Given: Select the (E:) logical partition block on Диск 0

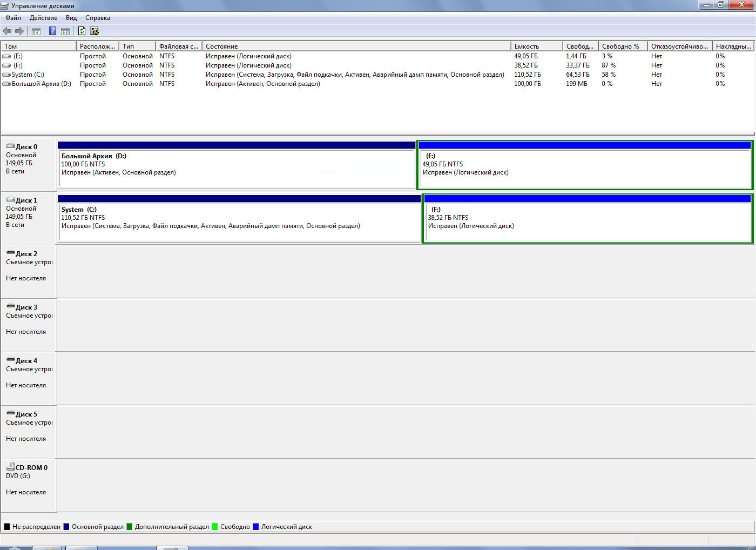Looking at the screenshot, I should pyautogui.click(x=585, y=165).
